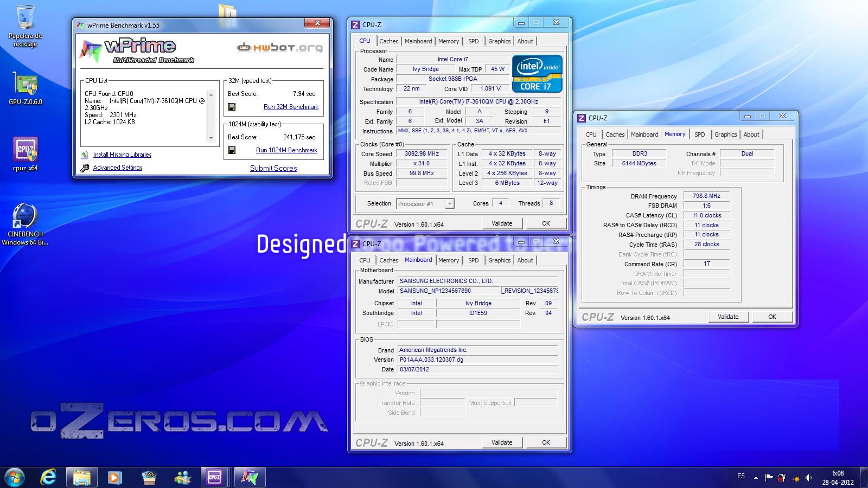Select About tab in the Memory CPU-Z window
This screenshot has width=868, height=488.
point(751,134)
